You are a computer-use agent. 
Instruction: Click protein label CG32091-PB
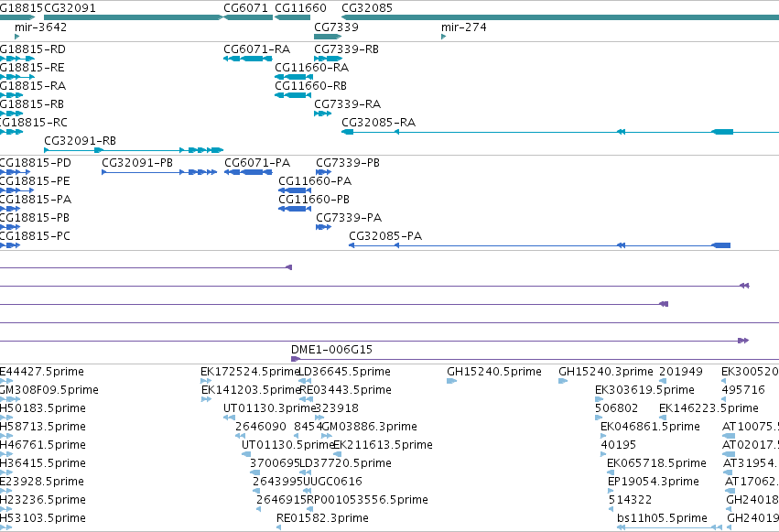[x=137, y=163]
